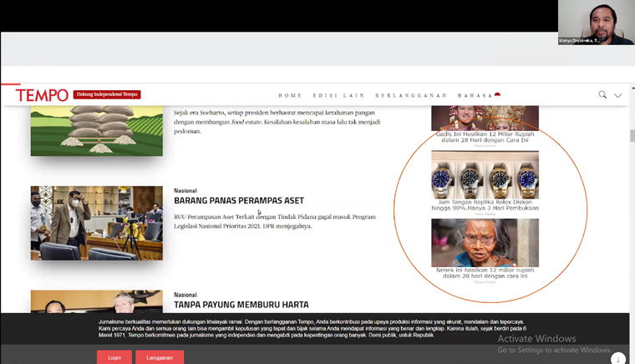Open the search magnifier icon
This screenshot has width=635, height=364.
602,94
